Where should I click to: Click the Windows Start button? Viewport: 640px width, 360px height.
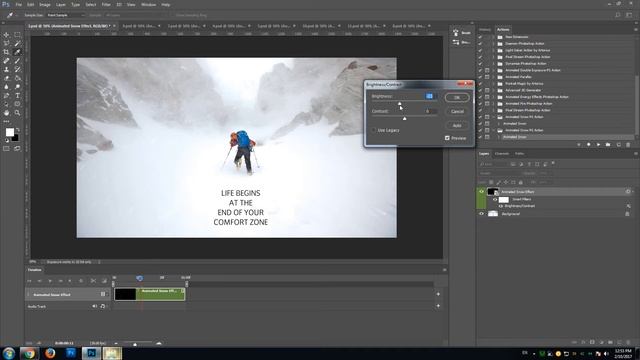point(9,353)
